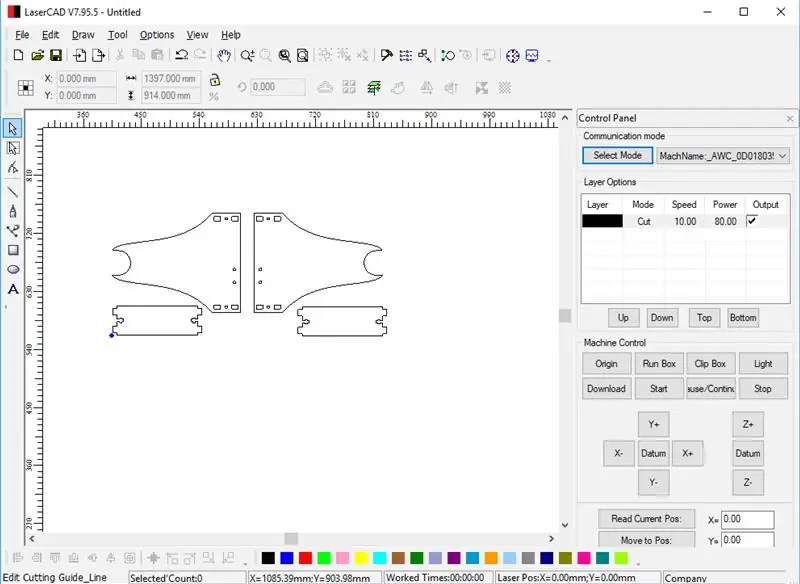Click the simulation monitor icon
The height and width of the screenshot is (584, 800).
(532, 55)
